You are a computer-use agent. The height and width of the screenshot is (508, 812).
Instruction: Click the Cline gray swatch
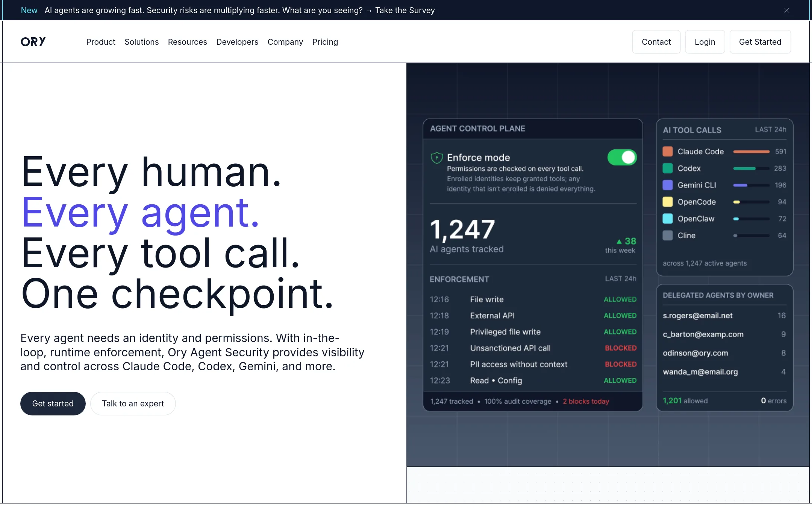point(668,236)
